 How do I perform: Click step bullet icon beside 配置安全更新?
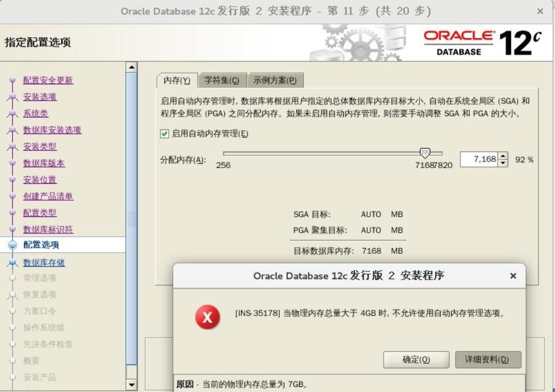coord(12,80)
